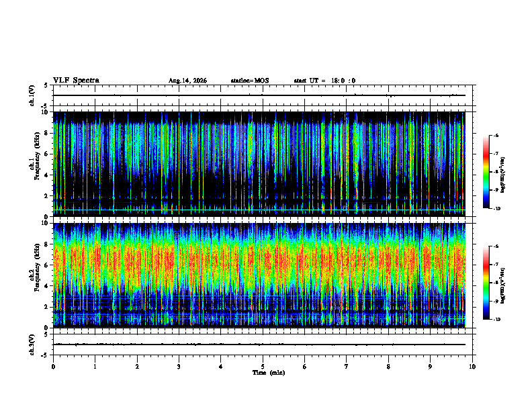Click time axis tick label '4'
532x411 pixels.
coord(221,367)
